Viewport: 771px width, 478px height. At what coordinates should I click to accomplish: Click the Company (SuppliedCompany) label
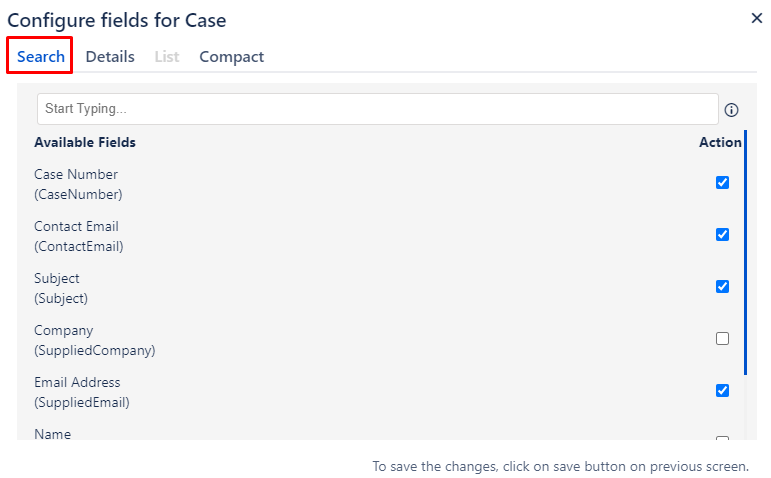(x=94, y=340)
